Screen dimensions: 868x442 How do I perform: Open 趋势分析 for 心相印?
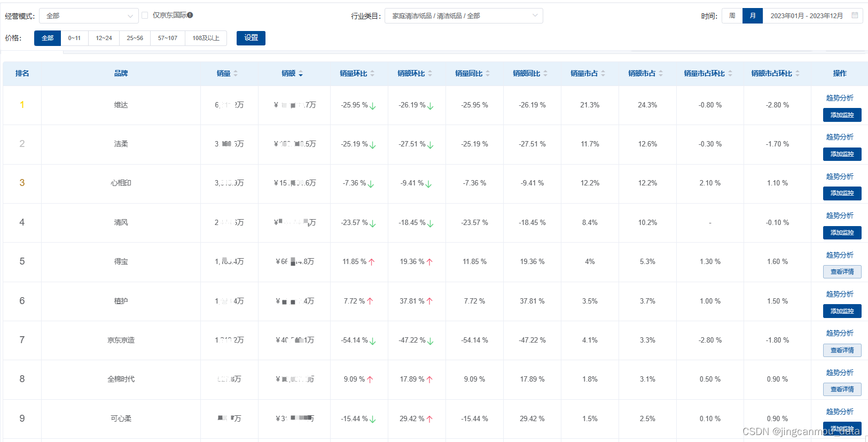pos(840,176)
